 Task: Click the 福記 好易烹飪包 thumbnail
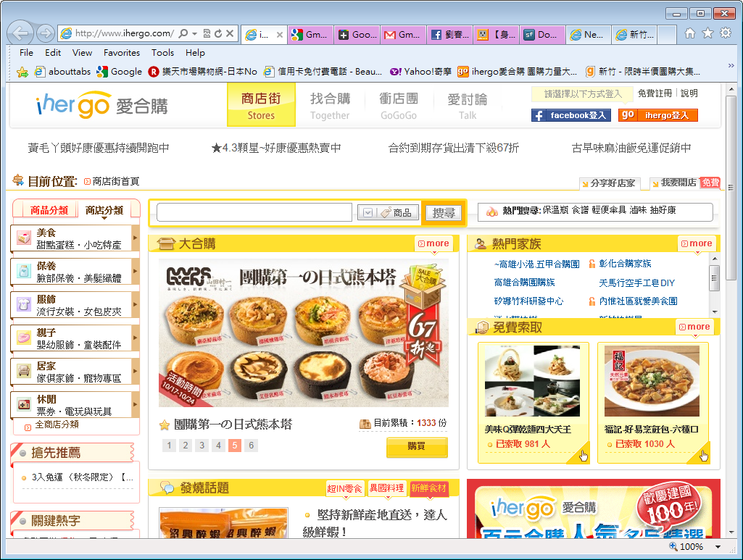[652, 381]
